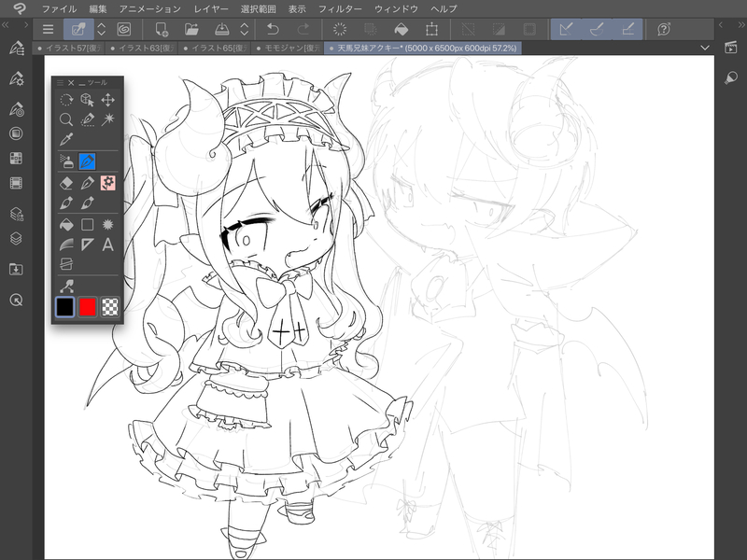Select the Gradient tool

(x=66, y=245)
